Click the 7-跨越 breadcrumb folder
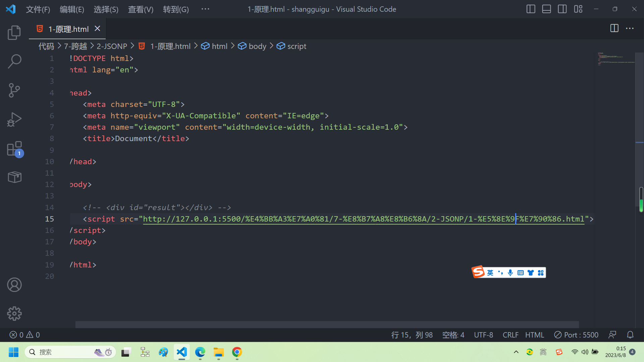644x362 pixels. tap(75, 46)
